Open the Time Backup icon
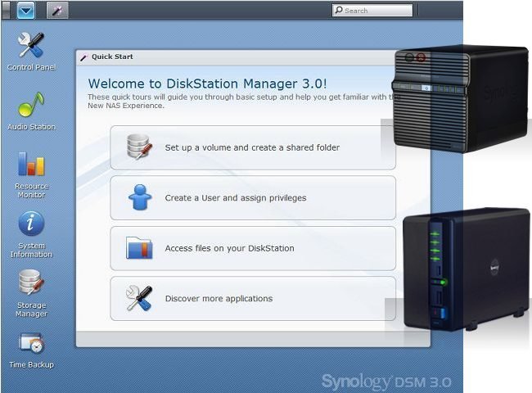532x393 pixels. coord(31,350)
